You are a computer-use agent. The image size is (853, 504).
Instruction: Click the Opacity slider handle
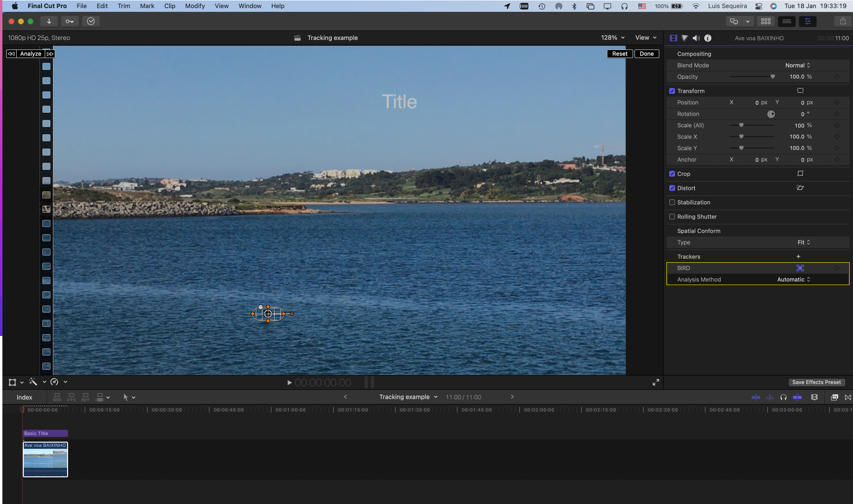(x=773, y=77)
